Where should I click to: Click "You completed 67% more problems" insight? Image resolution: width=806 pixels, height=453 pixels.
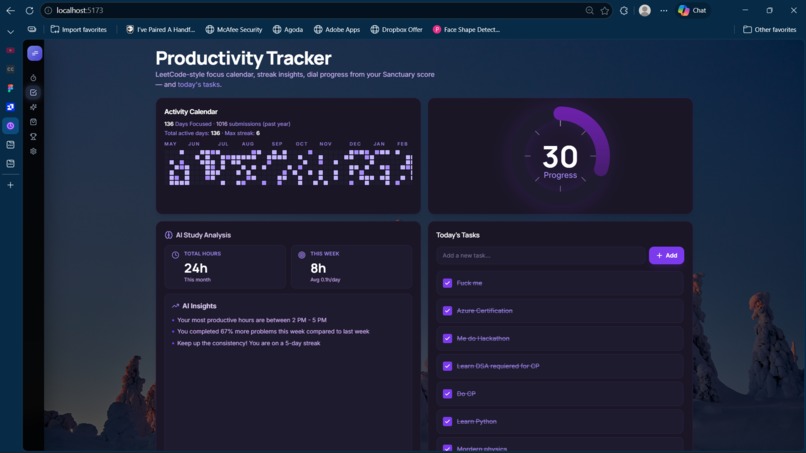click(x=273, y=332)
